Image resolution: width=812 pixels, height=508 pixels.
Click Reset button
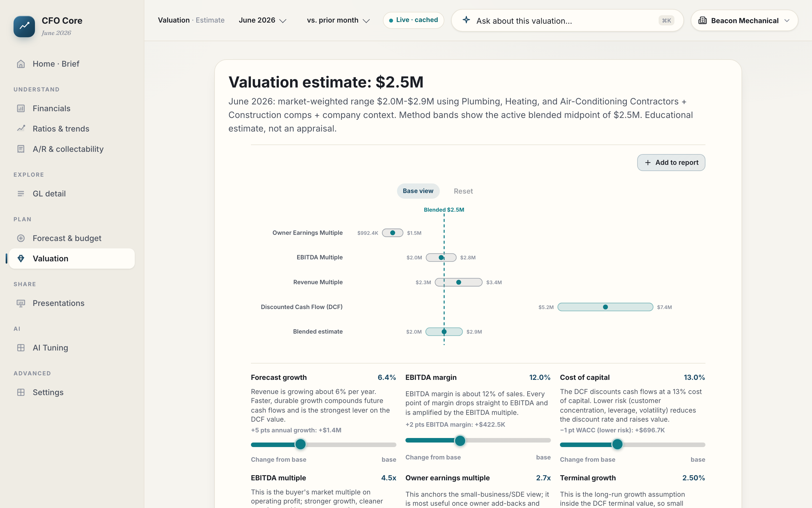tap(464, 191)
